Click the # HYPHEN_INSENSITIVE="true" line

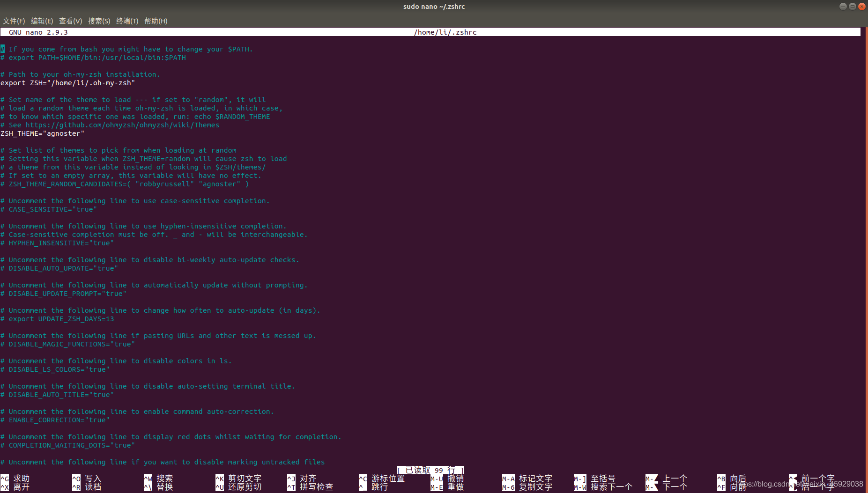click(x=57, y=243)
